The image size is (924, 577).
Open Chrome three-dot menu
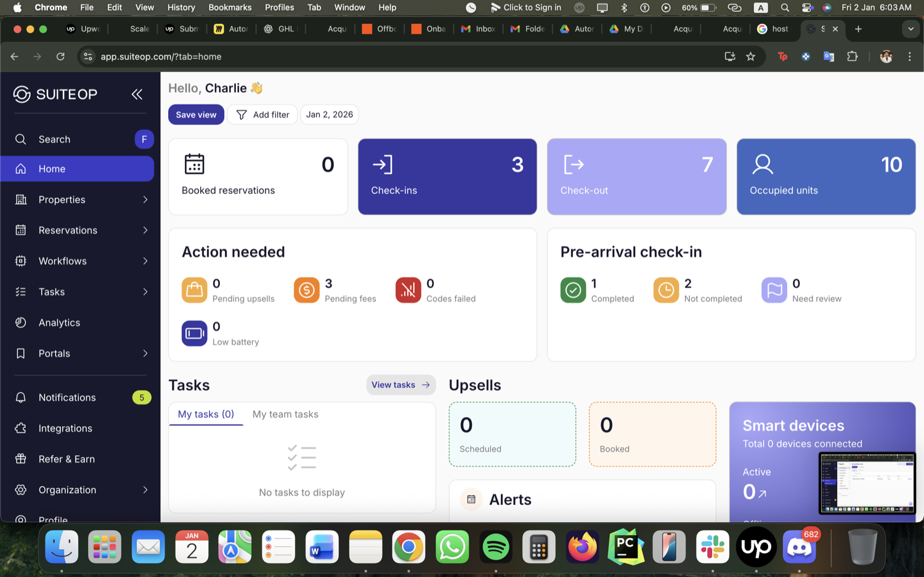(x=909, y=57)
